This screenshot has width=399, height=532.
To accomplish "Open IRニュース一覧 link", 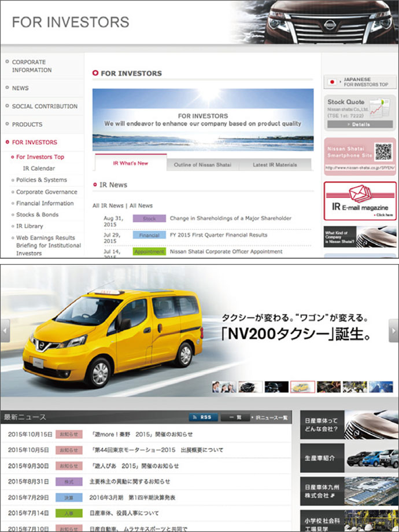I will point(271,417).
